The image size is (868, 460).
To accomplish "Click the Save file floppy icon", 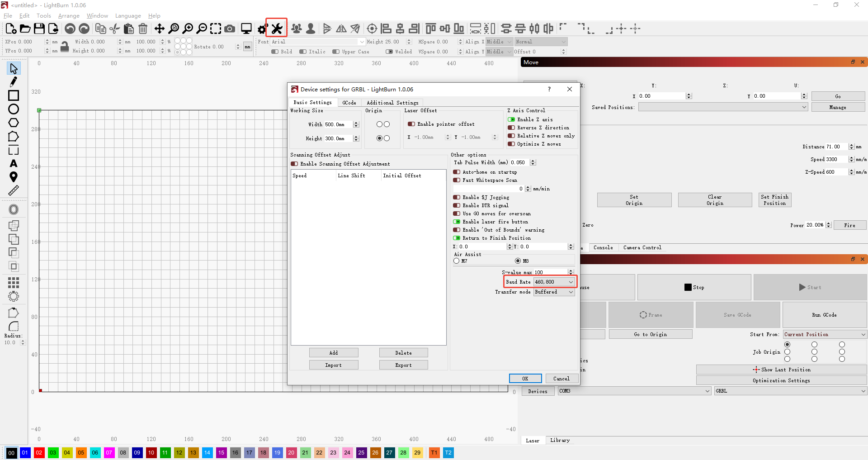I will [x=39, y=28].
